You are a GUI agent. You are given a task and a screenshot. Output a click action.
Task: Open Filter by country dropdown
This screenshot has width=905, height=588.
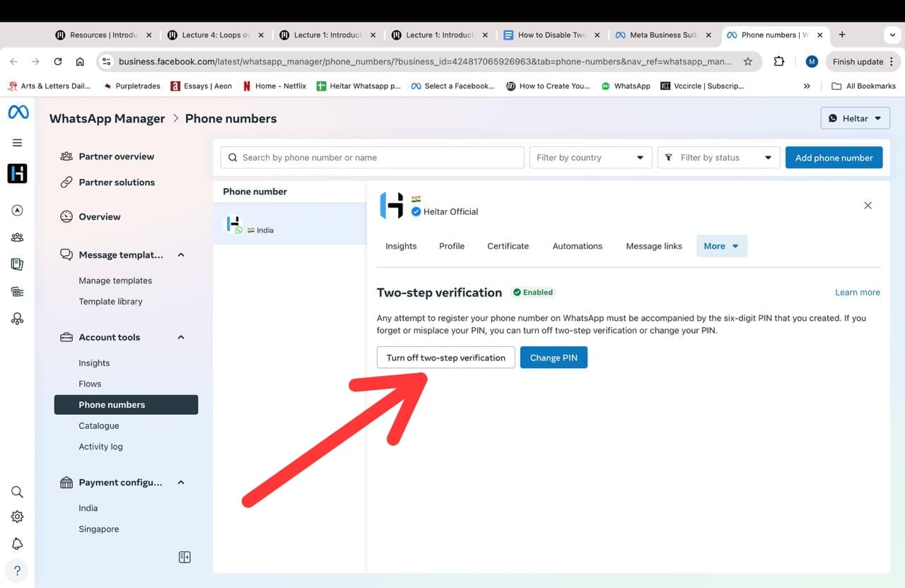(x=591, y=158)
